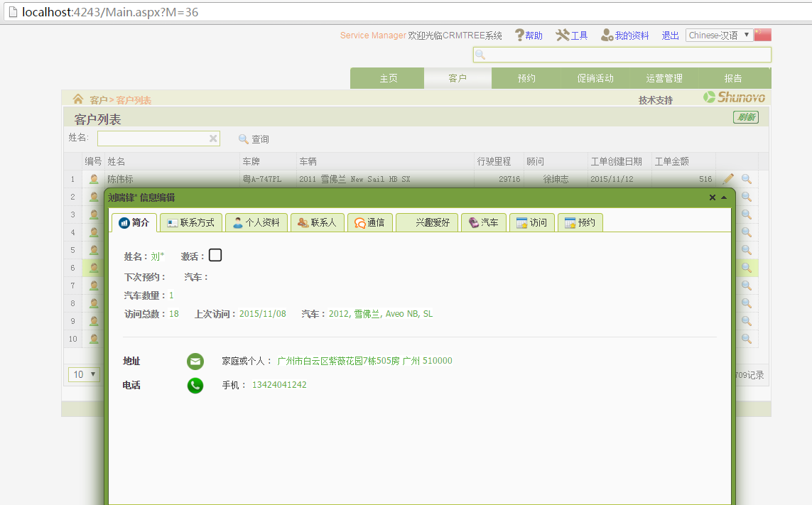Viewport: 812px width, 505px height.
Task: Click the Help question mark icon
Action: (x=519, y=36)
